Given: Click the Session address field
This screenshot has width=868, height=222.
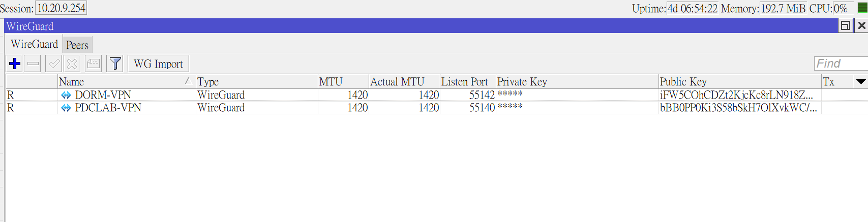Looking at the screenshot, I should (61, 8).
